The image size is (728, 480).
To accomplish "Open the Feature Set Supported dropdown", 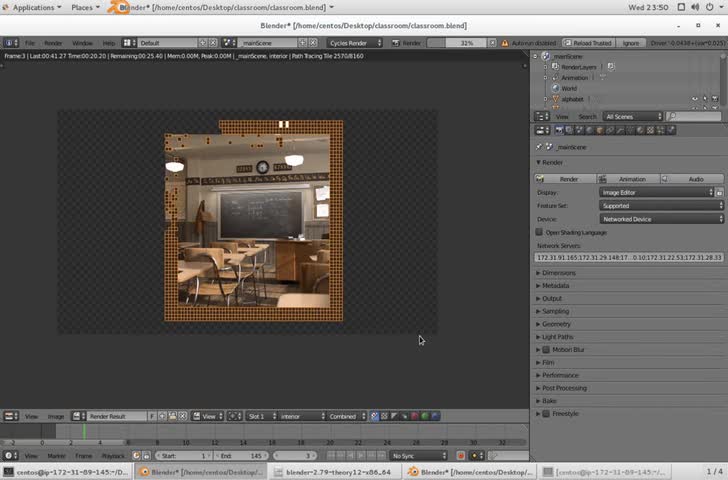I will (x=661, y=206).
